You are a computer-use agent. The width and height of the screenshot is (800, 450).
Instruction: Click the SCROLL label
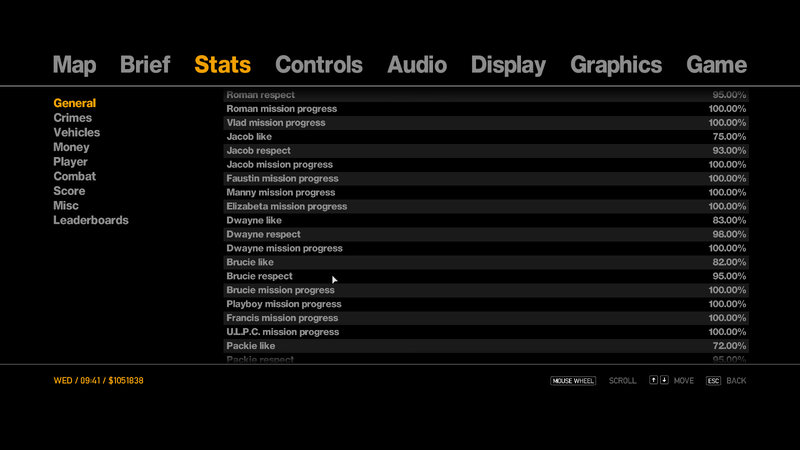[x=622, y=381]
